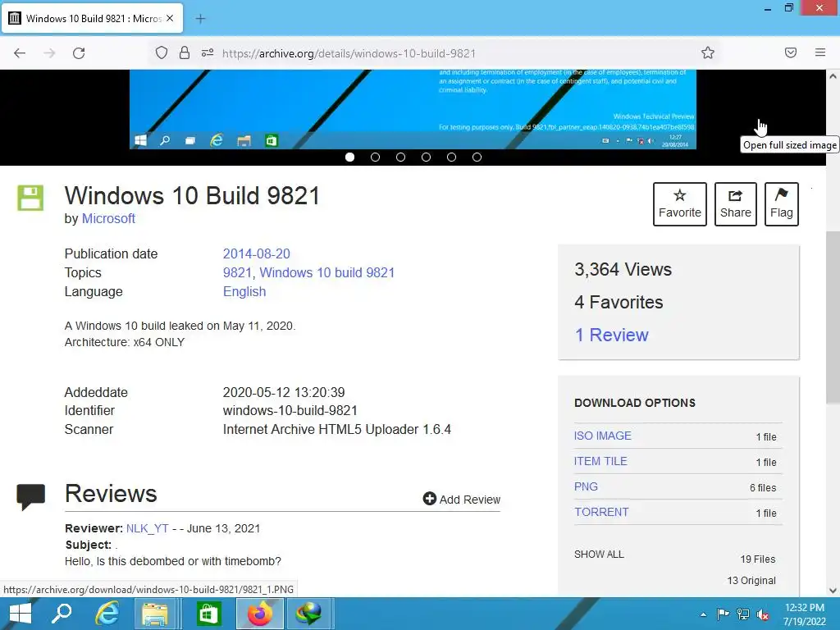Open site permissions icon in address bar
The height and width of the screenshot is (630, 840).
(208, 52)
